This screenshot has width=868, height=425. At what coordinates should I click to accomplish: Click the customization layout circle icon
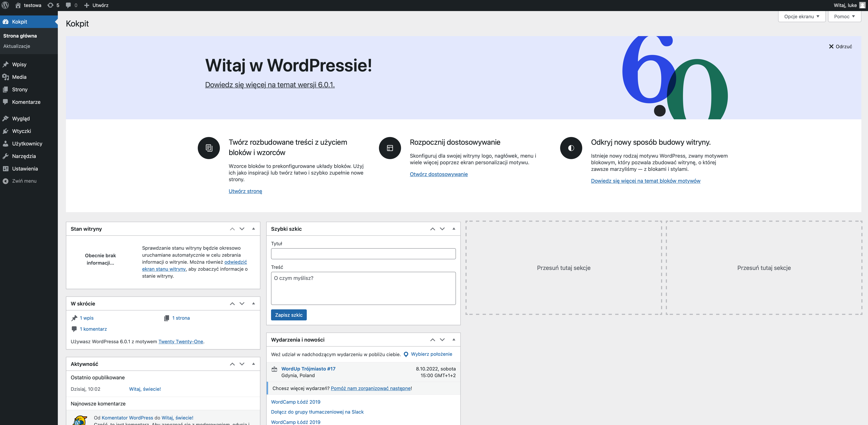pyautogui.click(x=390, y=148)
